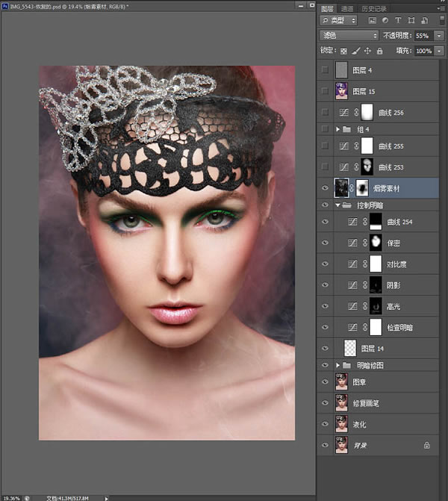Collapse the 控制明暗 layer group
The width and height of the screenshot is (448, 501).
coord(338,205)
